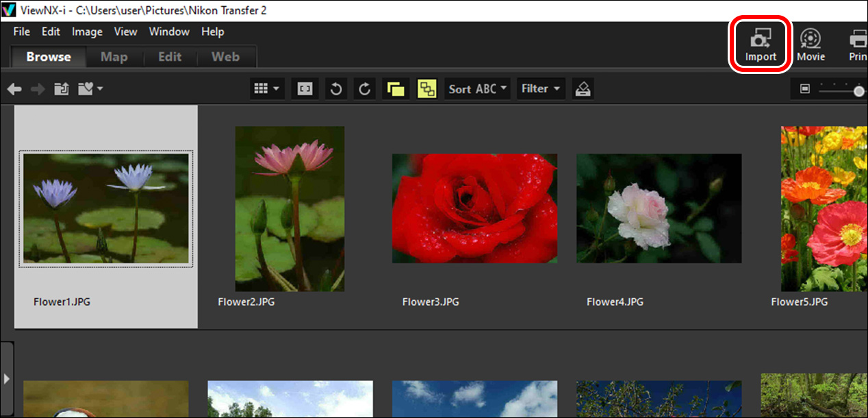Switch to the Map tab
Viewport: 868px width, 418px height.
point(114,57)
